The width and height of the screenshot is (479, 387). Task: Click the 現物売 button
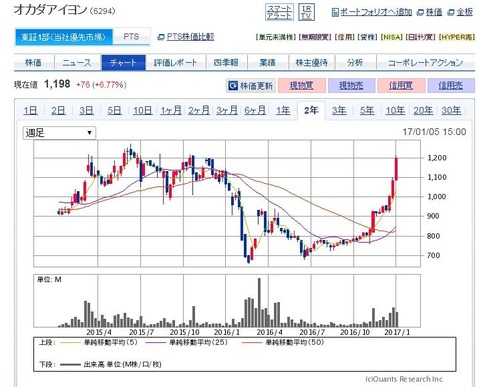pos(351,86)
